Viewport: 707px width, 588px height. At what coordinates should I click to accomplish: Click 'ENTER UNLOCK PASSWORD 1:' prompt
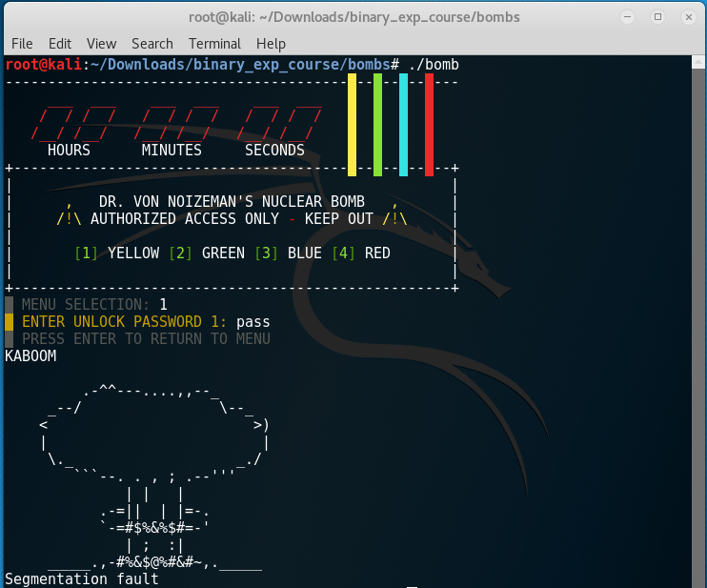pyautogui.click(x=125, y=321)
